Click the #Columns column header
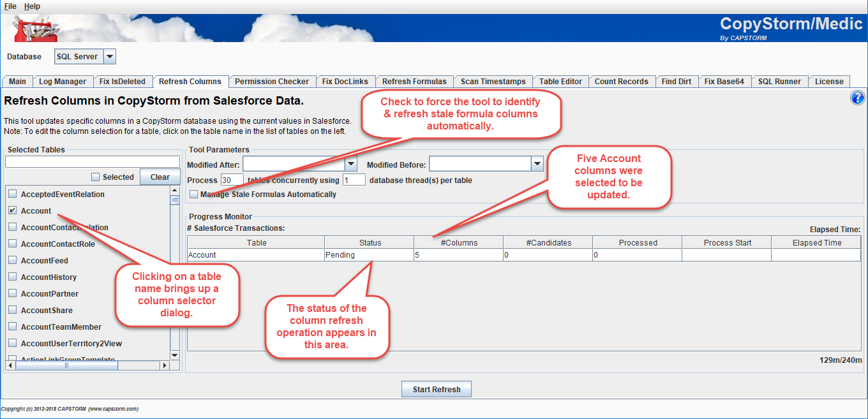Viewport: 868px width, 419px height. pos(459,243)
